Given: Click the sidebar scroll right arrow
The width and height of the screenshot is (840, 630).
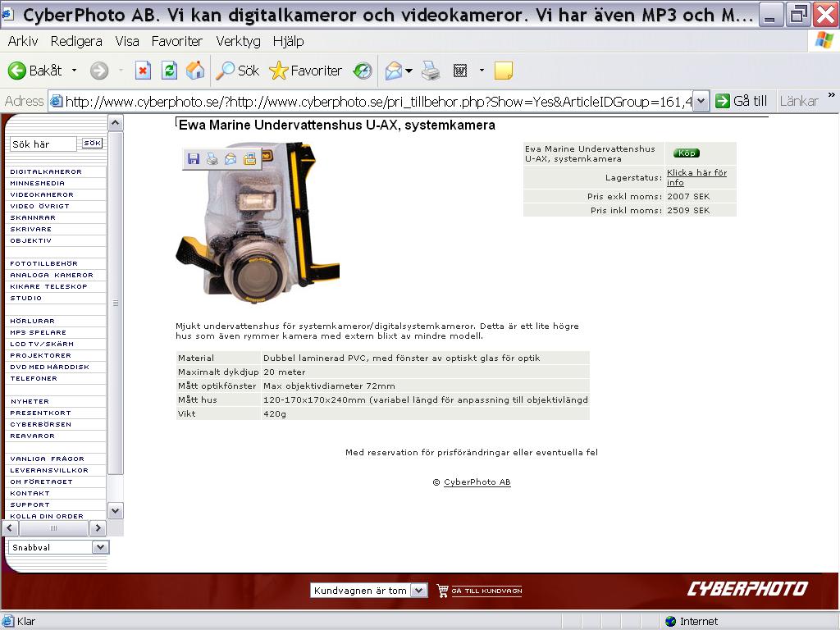Looking at the screenshot, I should point(98,527).
